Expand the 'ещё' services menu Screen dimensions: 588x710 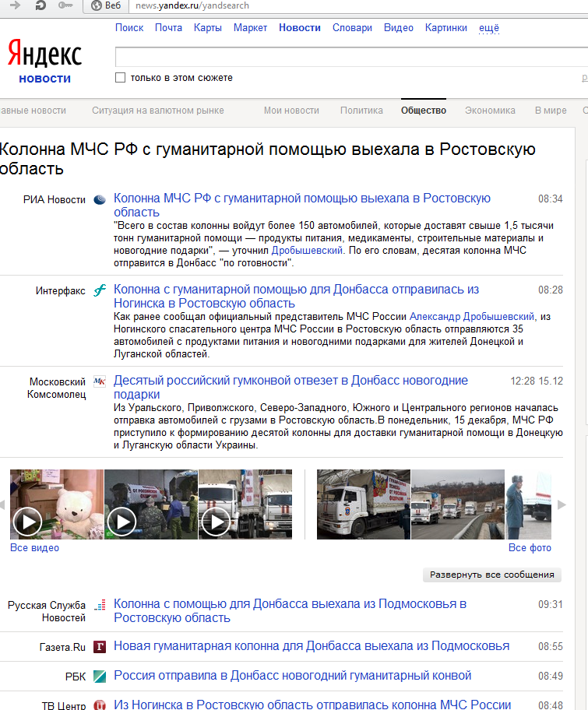point(488,28)
